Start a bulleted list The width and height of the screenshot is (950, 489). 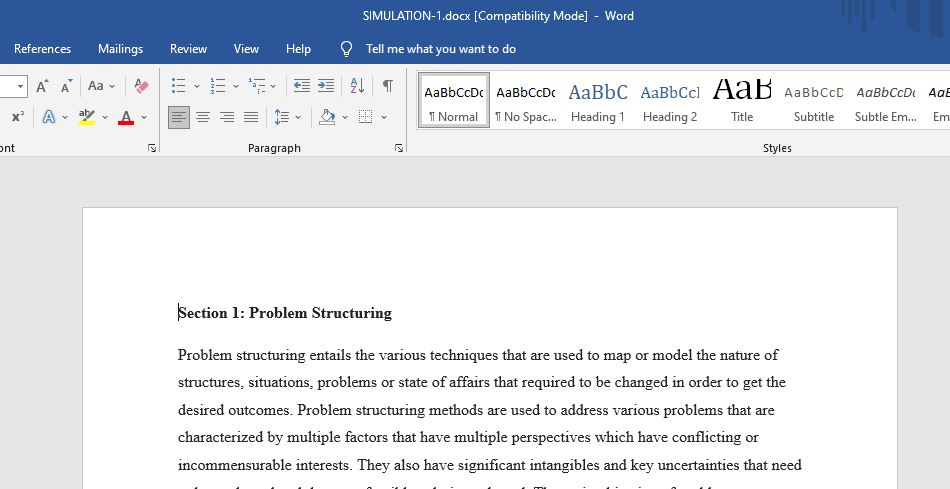(178, 86)
